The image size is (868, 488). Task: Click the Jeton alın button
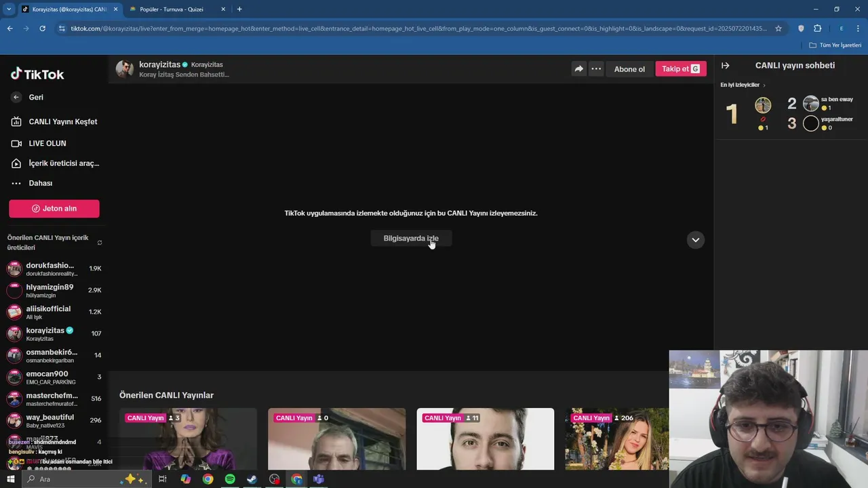click(x=54, y=209)
